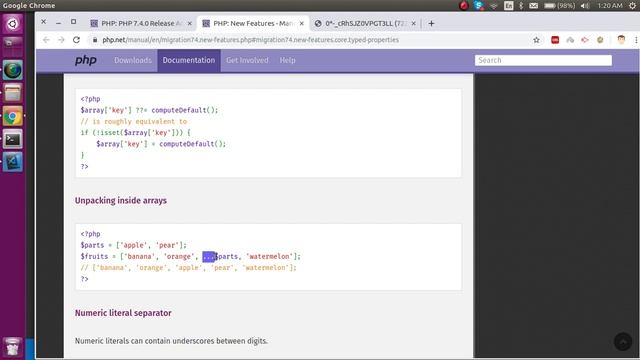Click the 'is roughly equivalent to' comment
640x360 pixels.
coord(133,121)
